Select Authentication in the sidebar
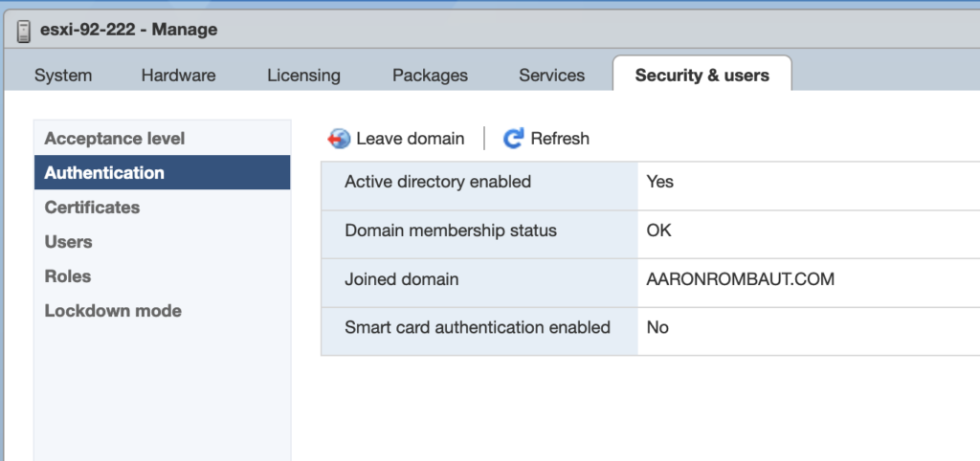This screenshot has width=980, height=461. [x=104, y=173]
